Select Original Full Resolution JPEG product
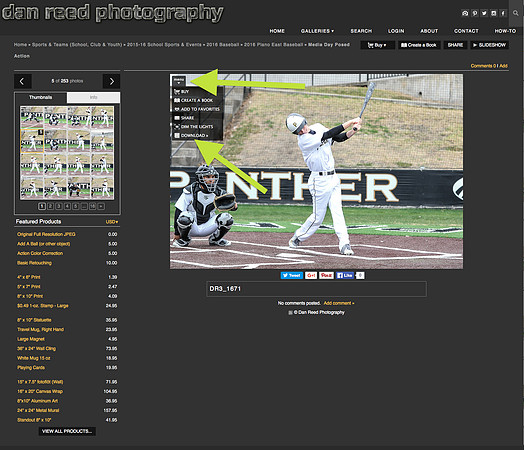 [x=46, y=234]
